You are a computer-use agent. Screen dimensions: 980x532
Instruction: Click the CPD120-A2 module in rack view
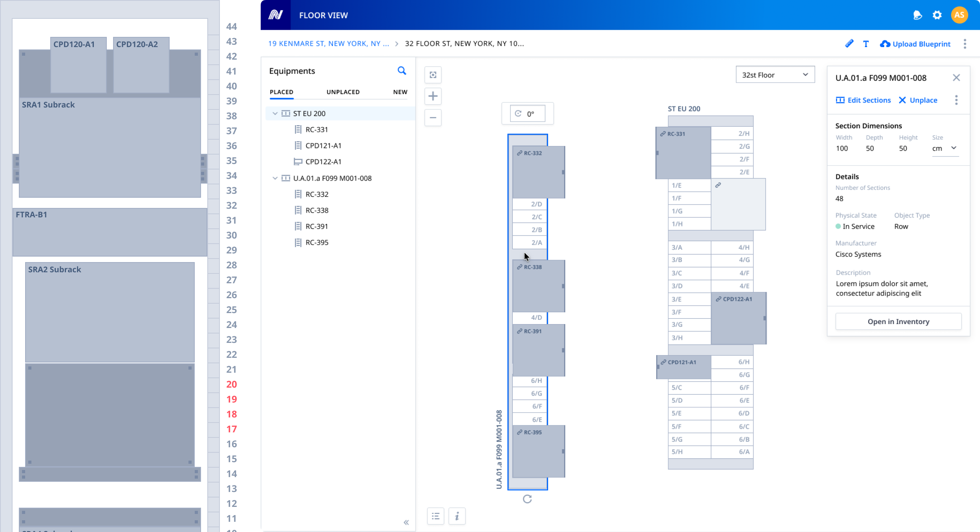141,65
